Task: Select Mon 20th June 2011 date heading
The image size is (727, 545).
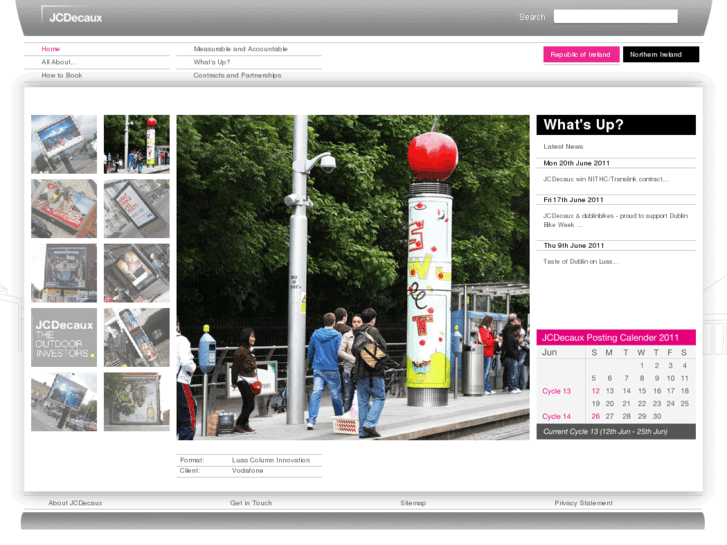Action: click(576, 163)
